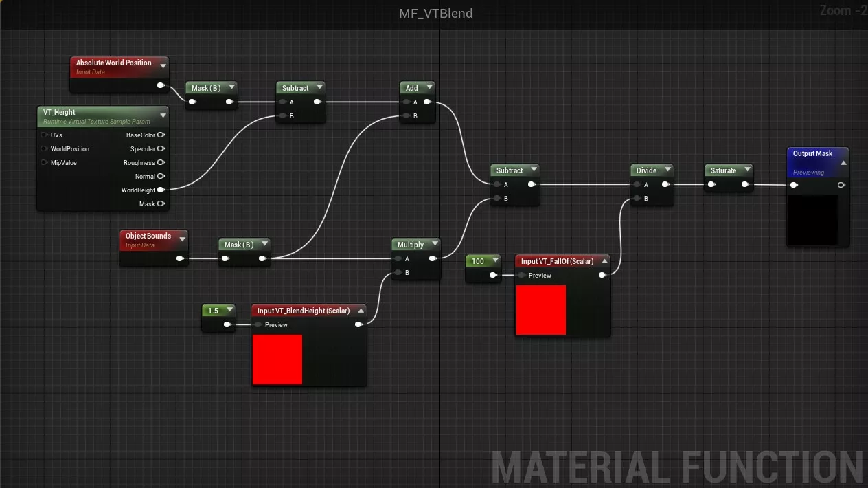The width and height of the screenshot is (868, 488).
Task: Click the Absolute World Position output pin
Action: [161, 86]
